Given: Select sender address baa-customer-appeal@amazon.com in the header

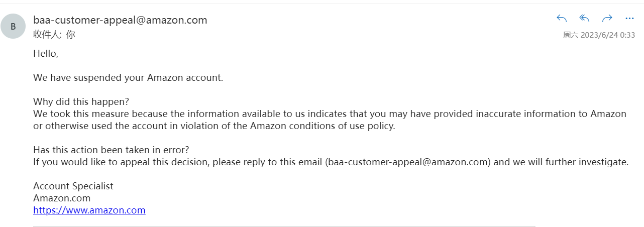Looking at the screenshot, I should 120,20.
